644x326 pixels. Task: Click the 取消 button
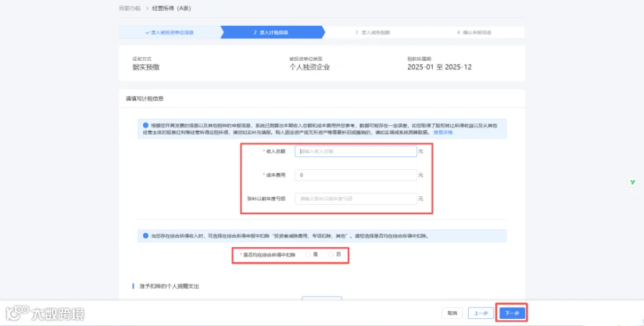(x=452, y=313)
